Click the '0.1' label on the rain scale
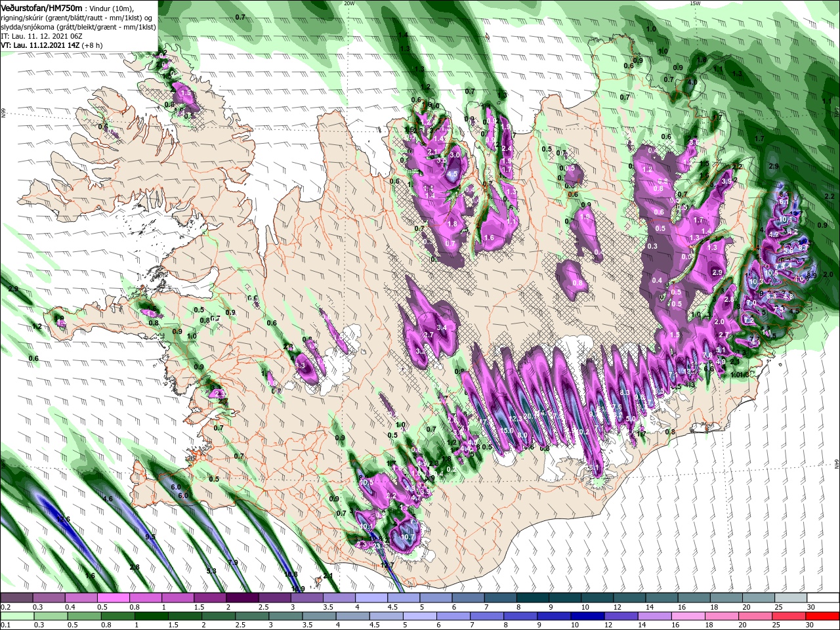 (x=6, y=625)
